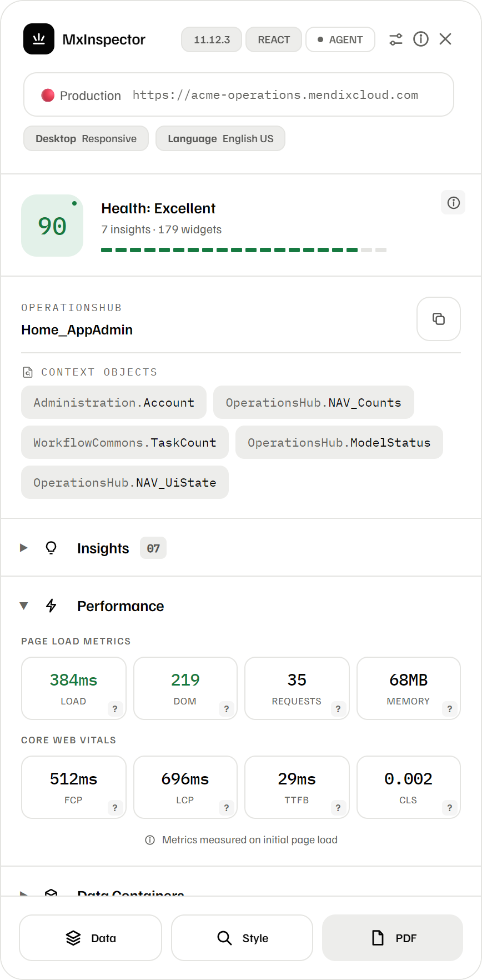This screenshot has width=482, height=980.
Task: Click the PDF document icon
Action: pyautogui.click(x=378, y=938)
